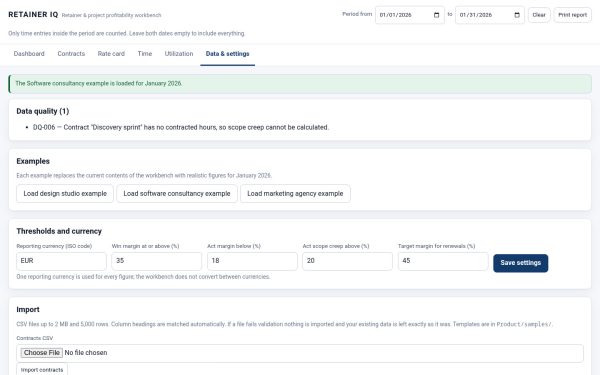This screenshot has height=375, width=600.
Task: Click the Contracts CSV label
Action: pos(35,338)
